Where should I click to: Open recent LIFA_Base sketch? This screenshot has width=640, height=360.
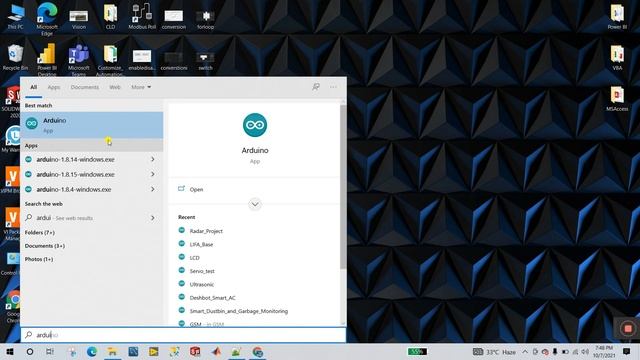(201, 244)
